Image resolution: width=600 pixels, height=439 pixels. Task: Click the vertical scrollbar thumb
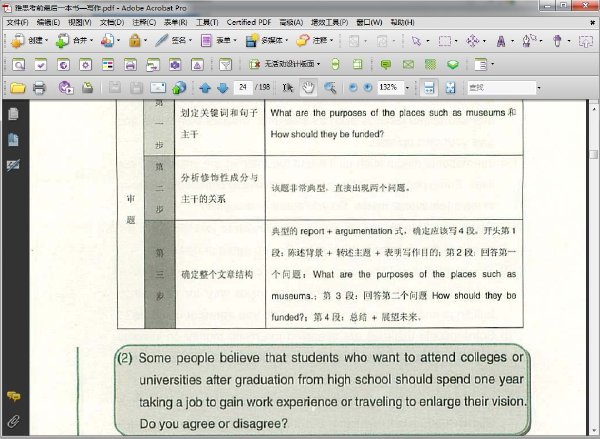pos(593,154)
